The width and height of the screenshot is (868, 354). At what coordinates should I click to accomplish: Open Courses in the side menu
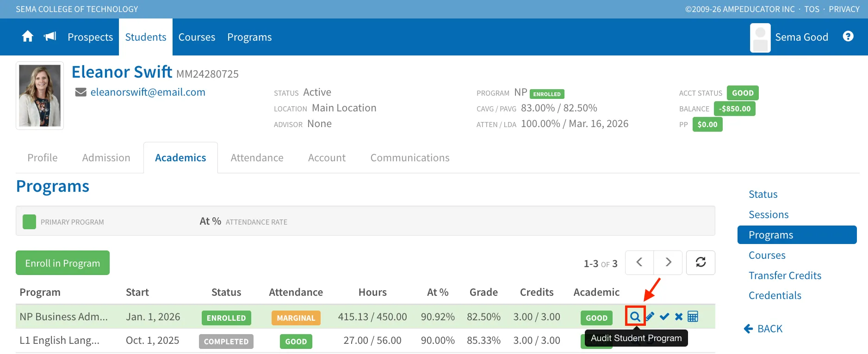tap(767, 255)
